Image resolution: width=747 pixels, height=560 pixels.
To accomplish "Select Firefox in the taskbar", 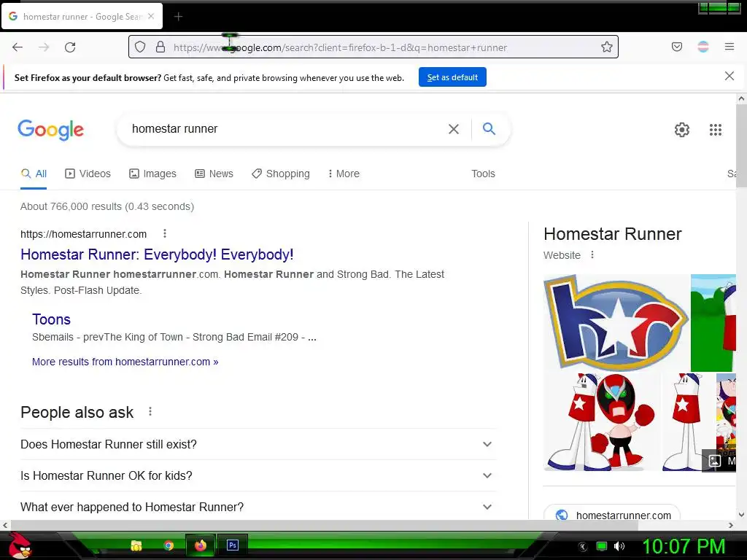I will 201,545.
